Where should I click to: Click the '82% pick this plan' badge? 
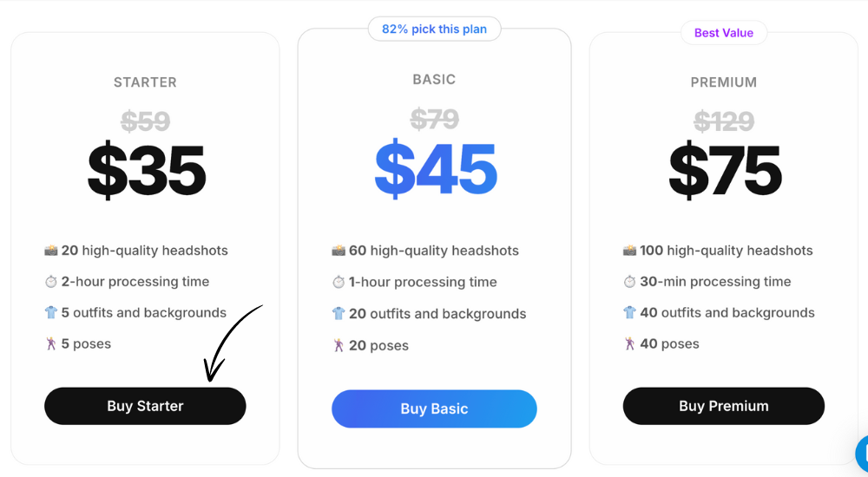click(x=435, y=29)
